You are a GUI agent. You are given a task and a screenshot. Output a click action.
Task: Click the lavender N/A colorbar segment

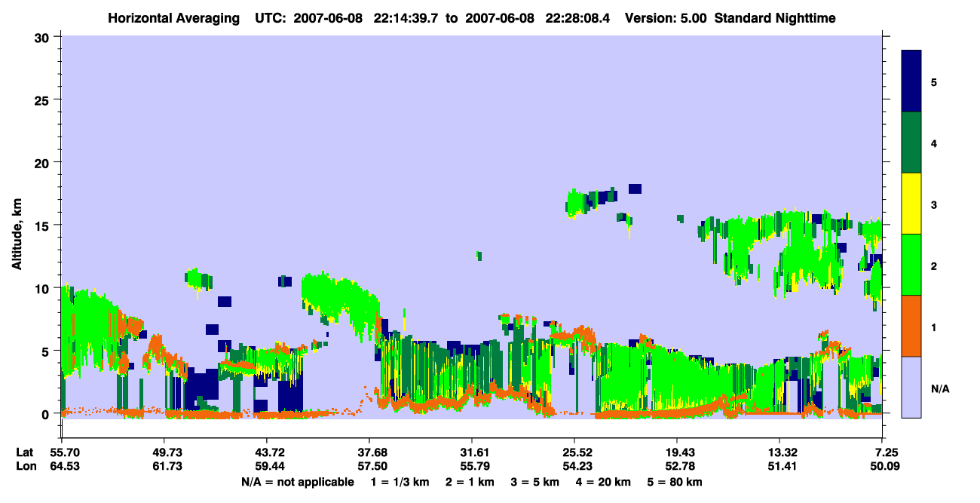point(911,387)
